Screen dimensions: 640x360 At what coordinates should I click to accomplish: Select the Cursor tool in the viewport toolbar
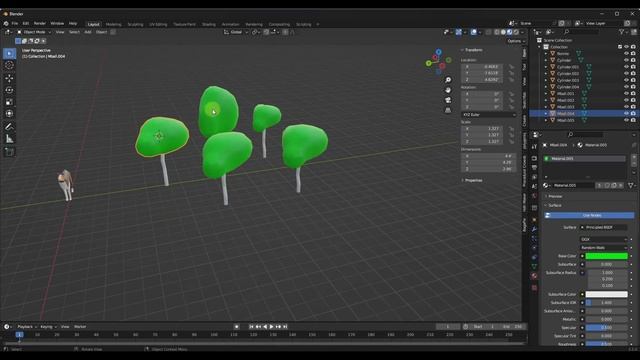[9, 65]
